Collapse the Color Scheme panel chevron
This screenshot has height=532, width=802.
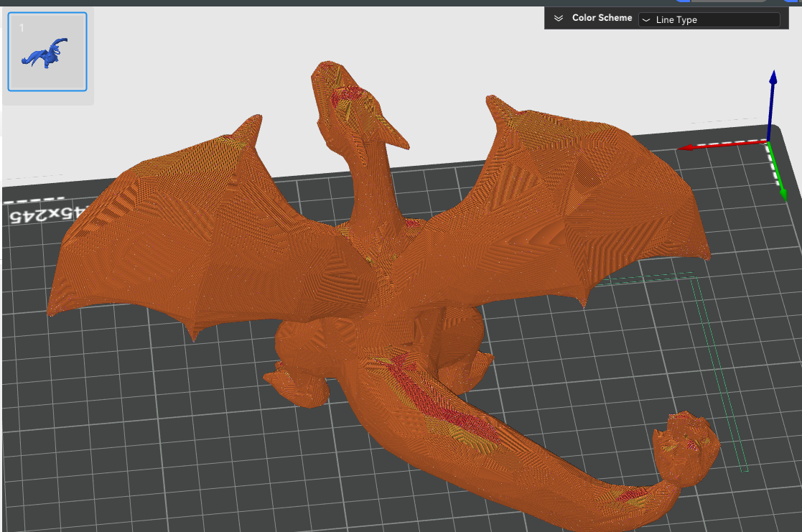[559, 19]
